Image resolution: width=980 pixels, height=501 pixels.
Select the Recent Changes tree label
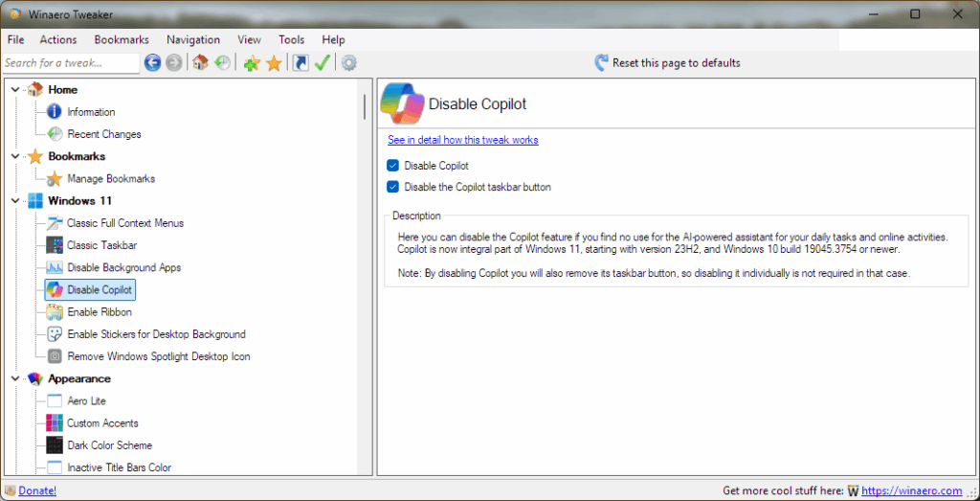(104, 134)
